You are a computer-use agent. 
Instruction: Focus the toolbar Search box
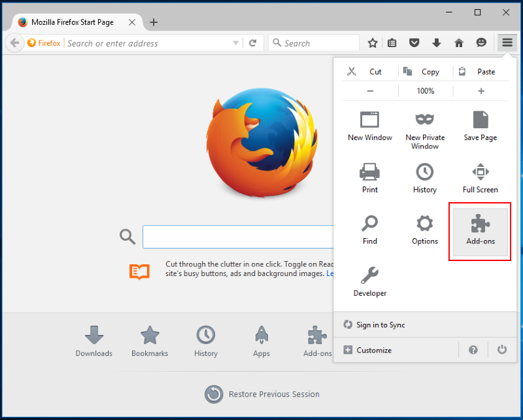click(314, 43)
